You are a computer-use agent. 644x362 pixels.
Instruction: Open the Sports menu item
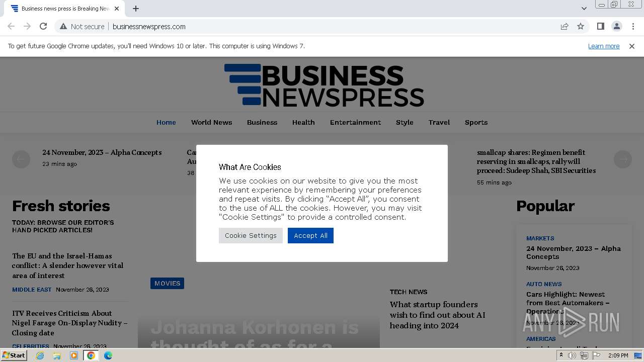click(476, 122)
